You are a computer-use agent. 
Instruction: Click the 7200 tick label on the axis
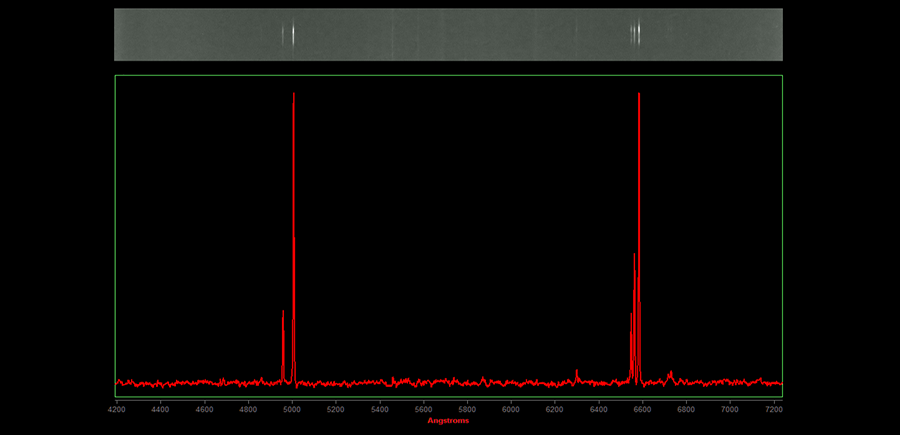tap(773, 409)
